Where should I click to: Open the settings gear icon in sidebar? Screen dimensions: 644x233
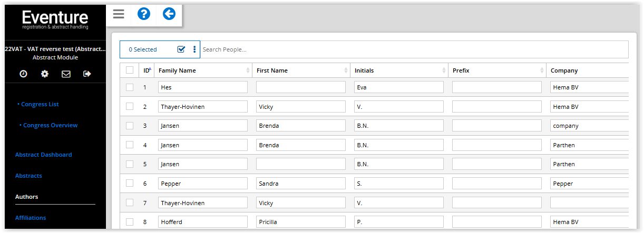[45, 74]
